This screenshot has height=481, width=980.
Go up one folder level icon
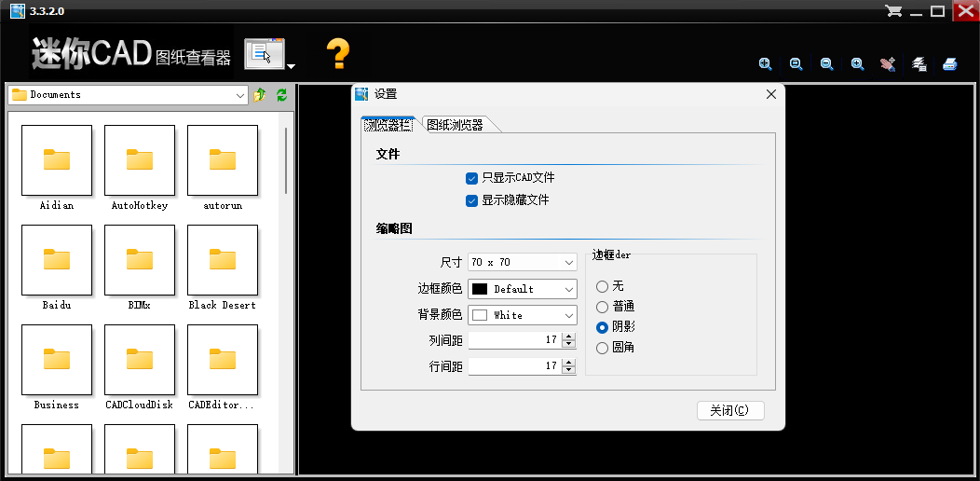(259, 95)
